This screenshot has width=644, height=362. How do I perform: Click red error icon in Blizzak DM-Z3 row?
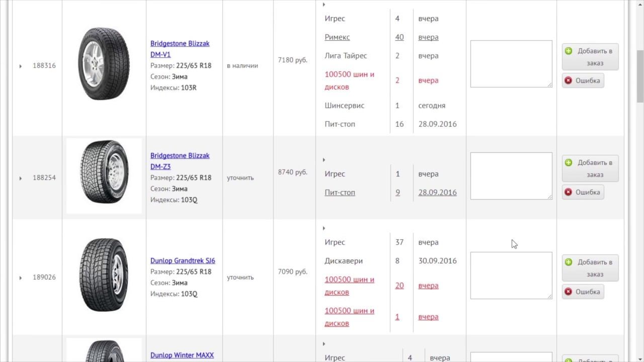coord(568,192)
